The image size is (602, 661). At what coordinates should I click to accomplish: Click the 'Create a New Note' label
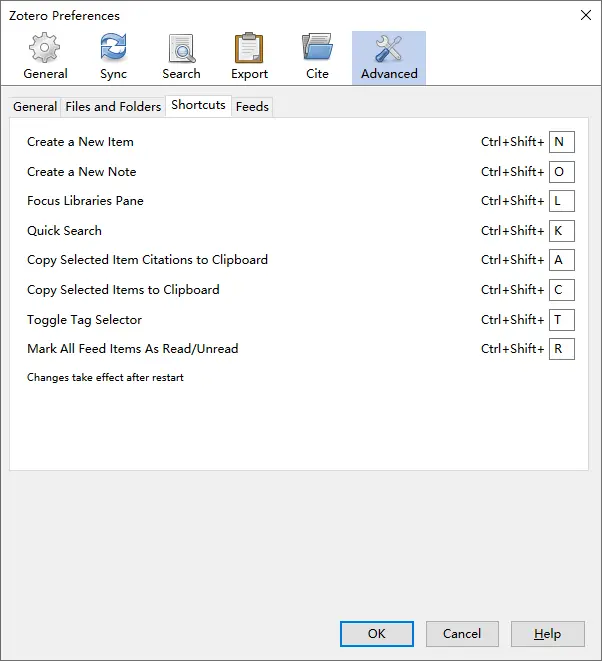tap(81, 172)
